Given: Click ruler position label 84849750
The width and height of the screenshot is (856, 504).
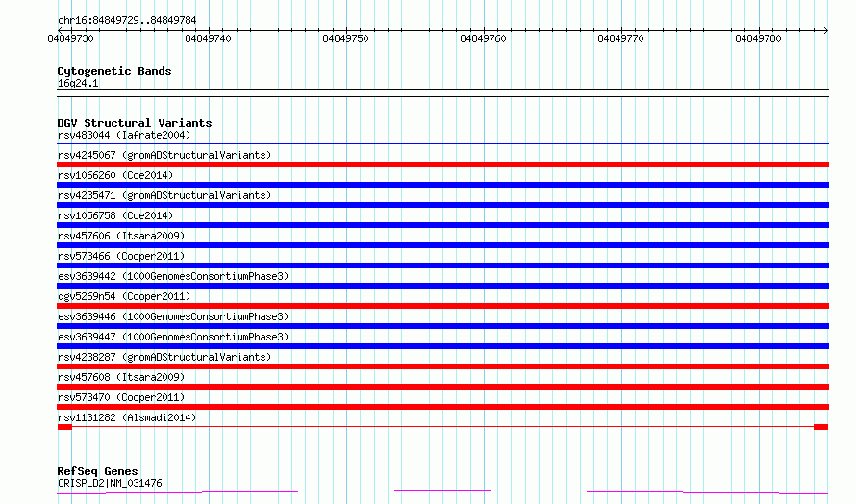Looking at the screenshot, I should pyautogui.click(x=345, y=38).
